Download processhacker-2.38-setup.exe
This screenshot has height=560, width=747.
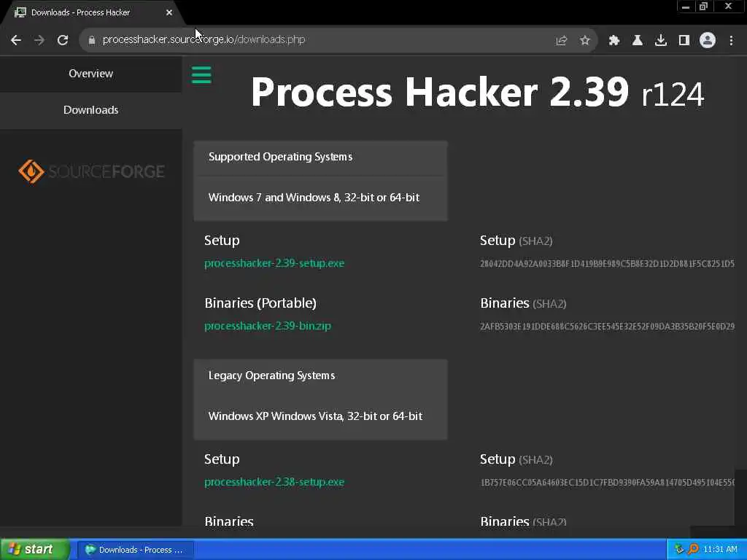(x=274, y=482)
